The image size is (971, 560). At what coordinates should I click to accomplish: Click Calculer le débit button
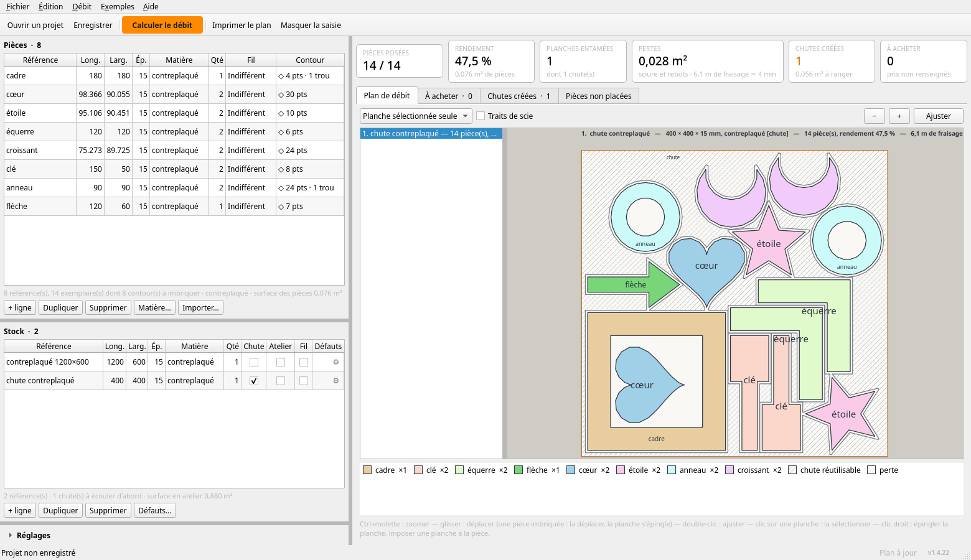[162, 26]
